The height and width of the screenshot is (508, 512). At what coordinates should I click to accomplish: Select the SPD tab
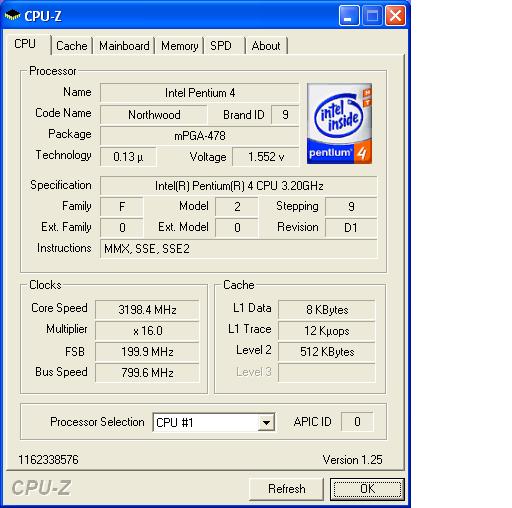[x=224, y=46]
